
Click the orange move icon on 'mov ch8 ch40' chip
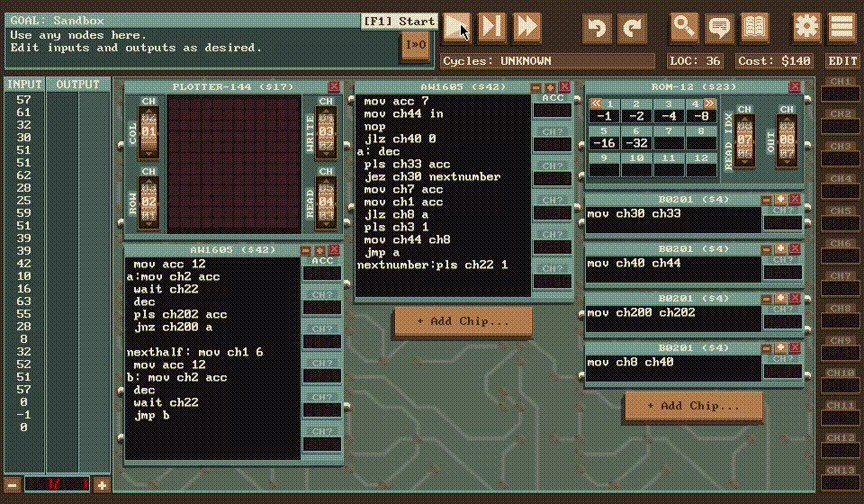(780, 348)
